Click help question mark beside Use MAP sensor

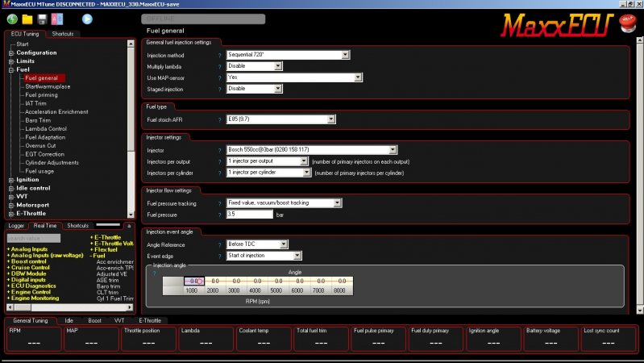click(x=220, y=78)
